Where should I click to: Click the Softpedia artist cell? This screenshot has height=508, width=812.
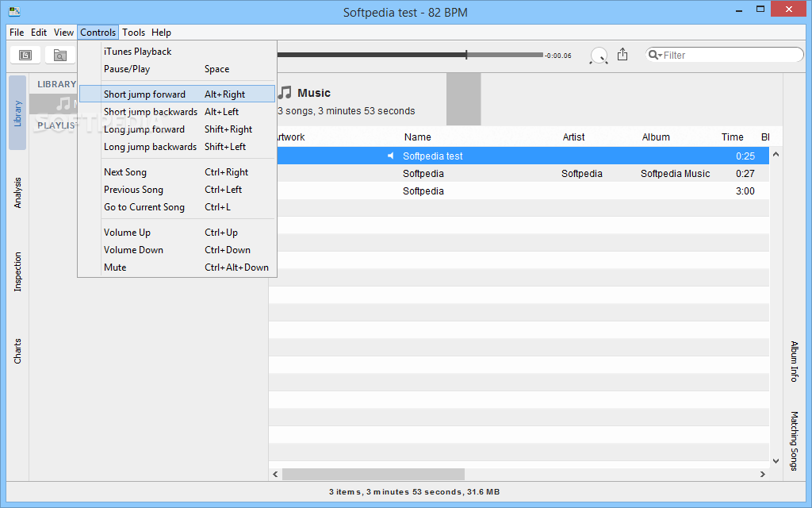pyautogui.click(x=581, y=174)
